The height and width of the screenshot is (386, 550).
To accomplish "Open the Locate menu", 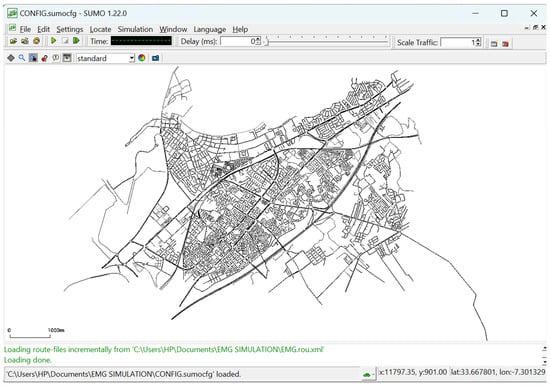I will tap(100, 29).
